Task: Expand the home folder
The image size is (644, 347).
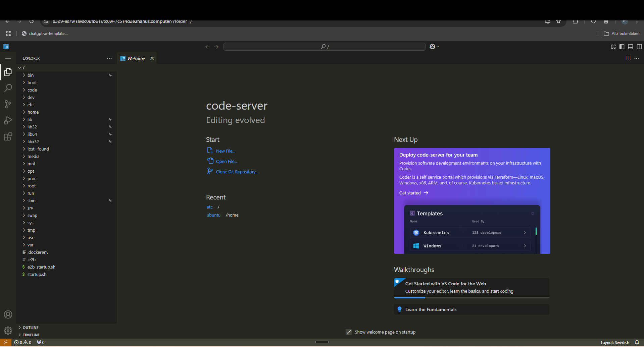Action: coord(66,112)
